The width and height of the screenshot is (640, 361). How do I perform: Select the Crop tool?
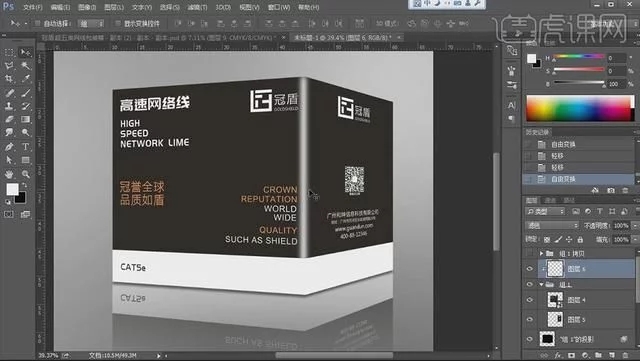pyautogui.click(x=9, y=79)
